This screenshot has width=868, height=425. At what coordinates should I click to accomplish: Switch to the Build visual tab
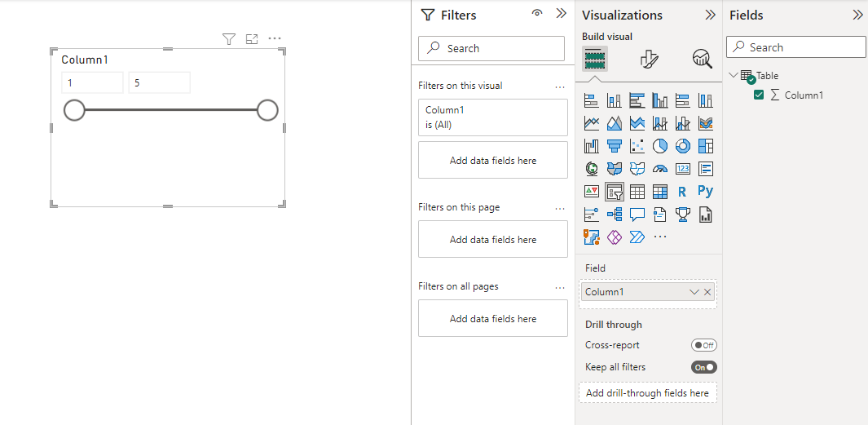[595, 58]
